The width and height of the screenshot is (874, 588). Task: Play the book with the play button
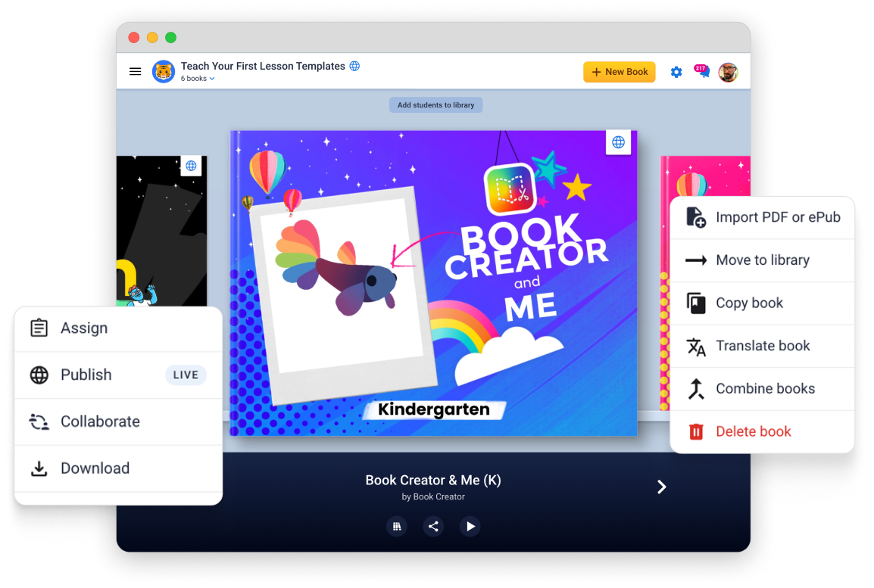470,526
